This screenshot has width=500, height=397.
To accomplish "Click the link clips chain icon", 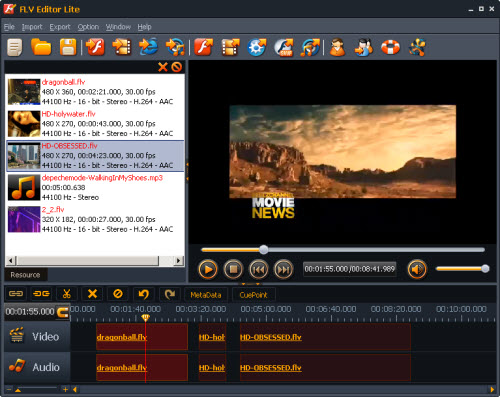I will tap(16, 294).
